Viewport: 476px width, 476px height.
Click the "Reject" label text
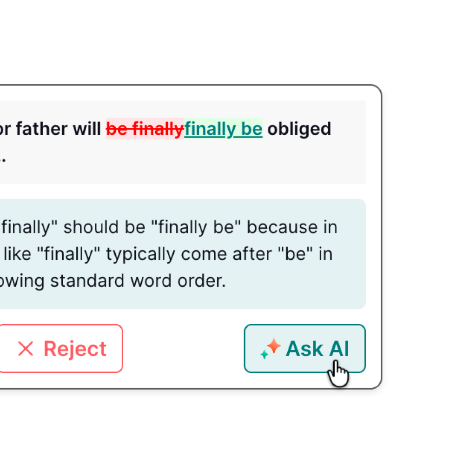click(74, 349)
